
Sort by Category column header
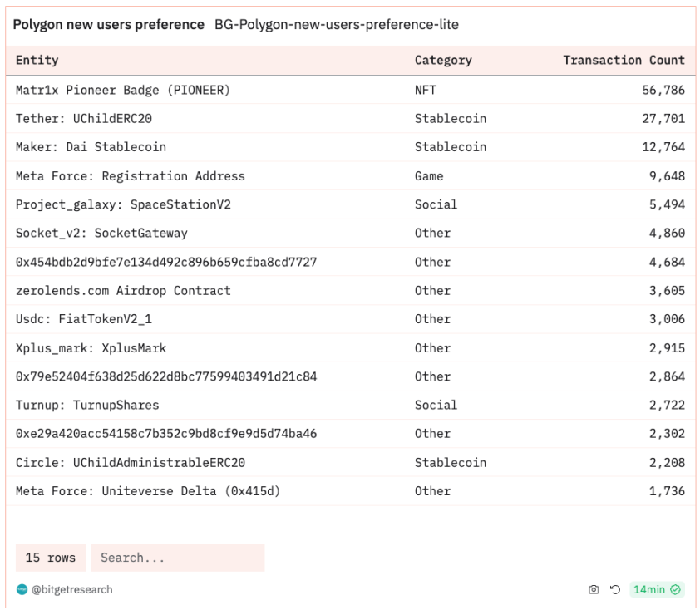click(443, 60)
